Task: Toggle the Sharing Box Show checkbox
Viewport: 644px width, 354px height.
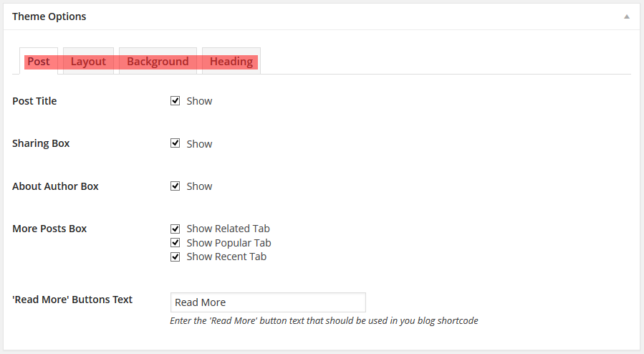Action: point(176,143)
